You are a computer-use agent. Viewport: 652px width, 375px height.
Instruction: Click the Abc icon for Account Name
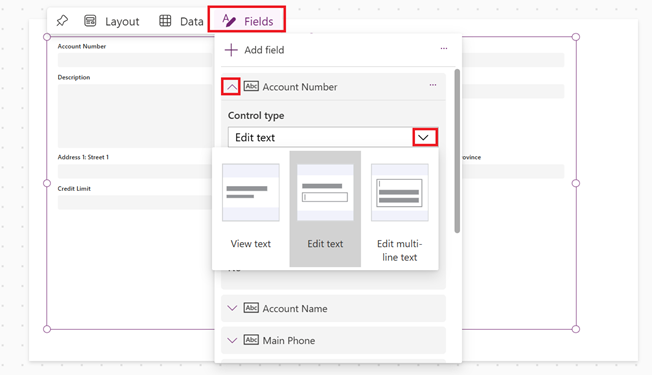251,308
